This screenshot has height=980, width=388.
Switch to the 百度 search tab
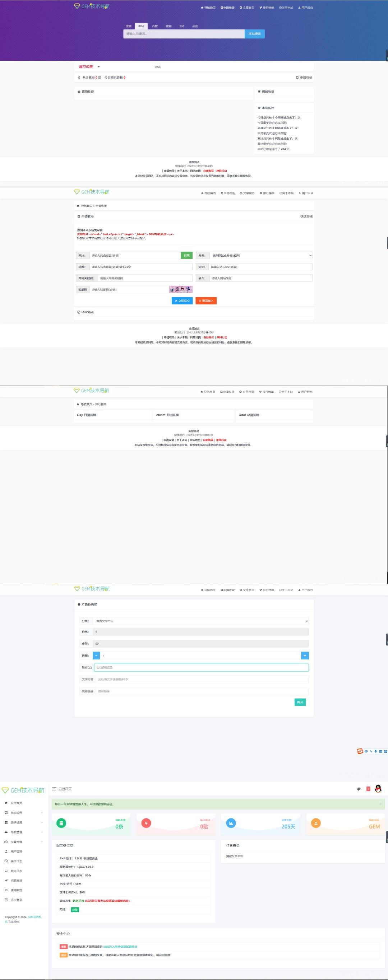[x=154, y=26]
